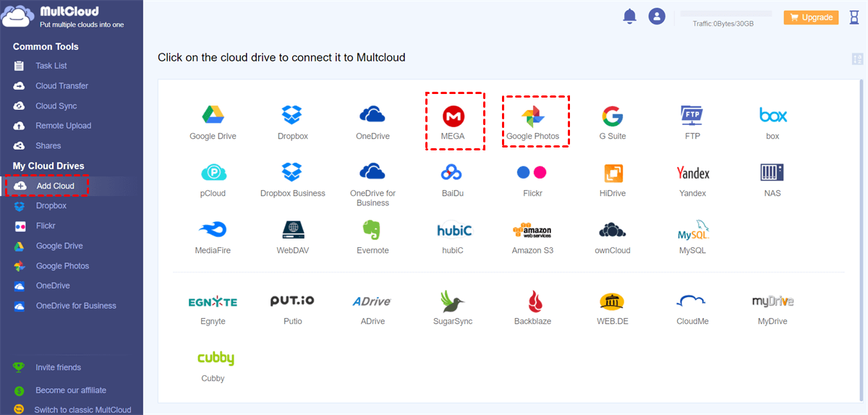868x415 pixels.
Task: Connect Evernote account
Action: click(373, 237)
